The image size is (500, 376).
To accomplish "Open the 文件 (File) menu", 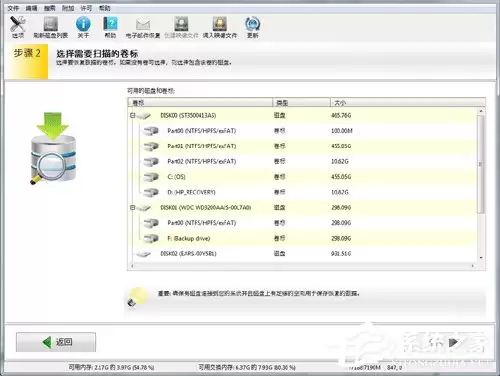I will point(13,8).
